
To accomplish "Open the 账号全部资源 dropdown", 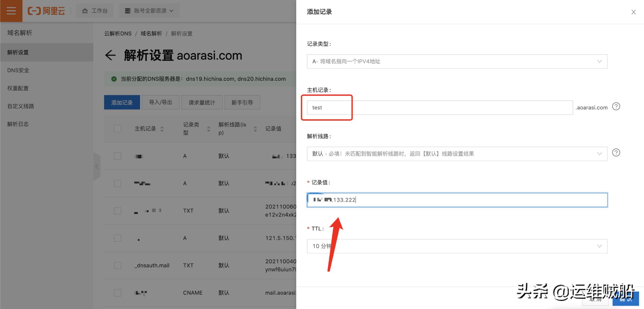I will coord(149,10).
